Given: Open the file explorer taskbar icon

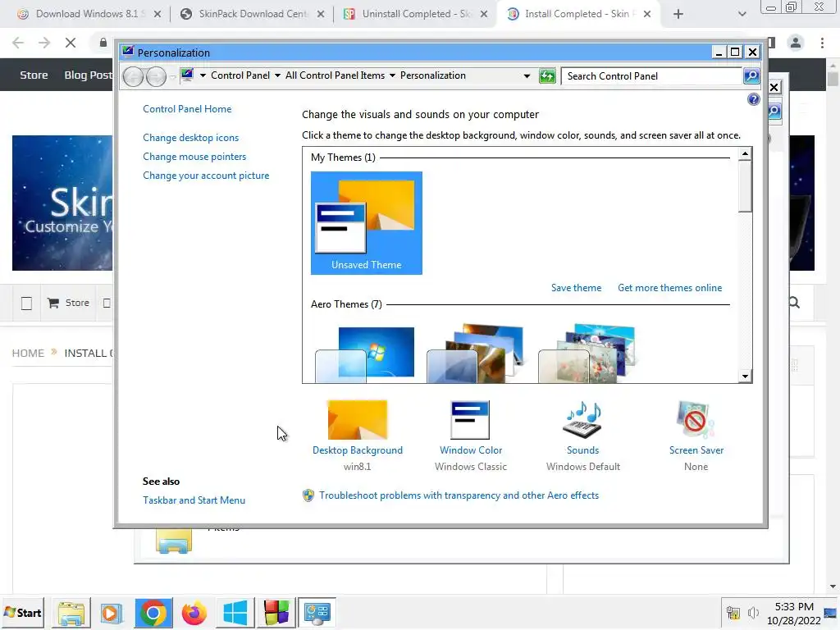Looking at the screenshot, I should point(71,613).
